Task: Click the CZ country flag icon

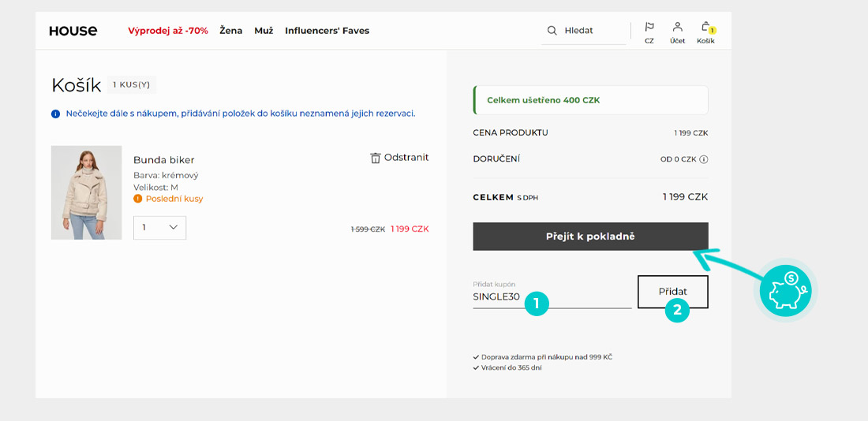Action: [x=649, y=27]
